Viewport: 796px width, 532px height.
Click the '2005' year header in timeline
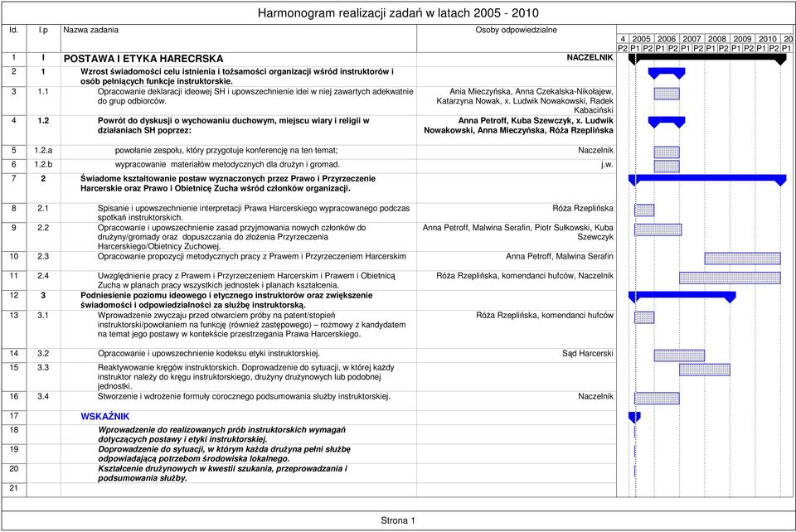641,39
